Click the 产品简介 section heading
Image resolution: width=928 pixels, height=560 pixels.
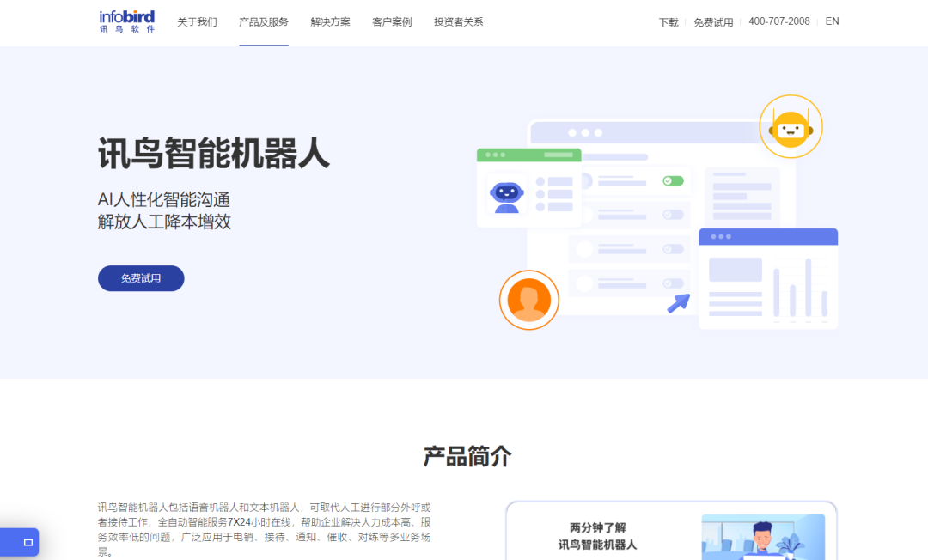467,457
